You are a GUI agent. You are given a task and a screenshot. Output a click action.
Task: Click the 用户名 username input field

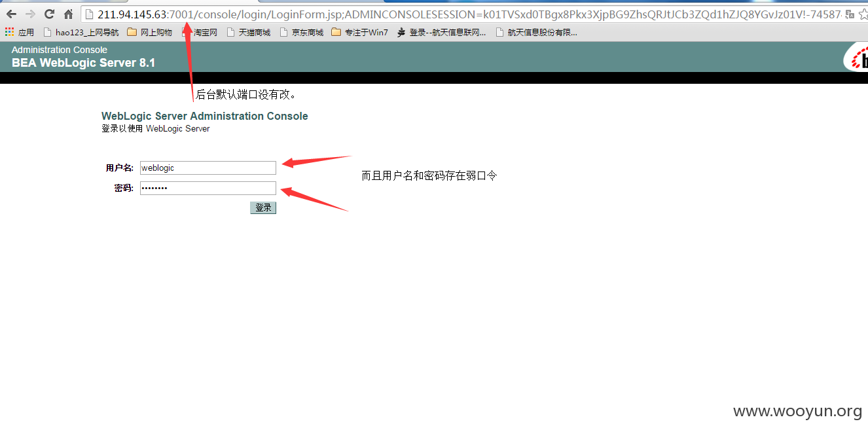pyautogui.click(x=208, y=168)
